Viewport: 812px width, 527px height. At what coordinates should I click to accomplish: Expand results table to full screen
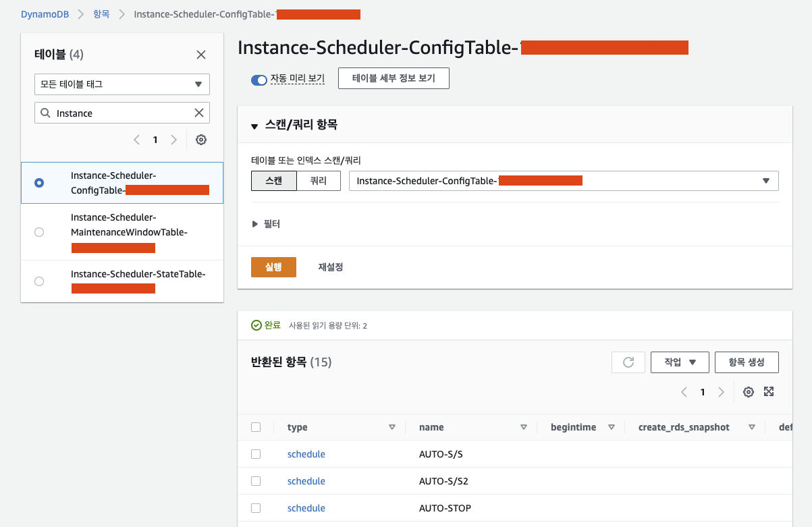768,391
